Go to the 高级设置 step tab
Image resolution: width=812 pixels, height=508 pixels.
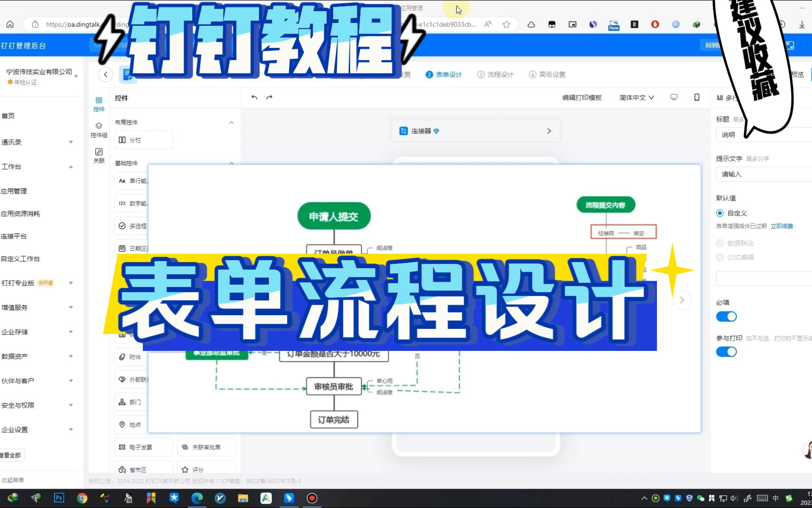point(547,75)
